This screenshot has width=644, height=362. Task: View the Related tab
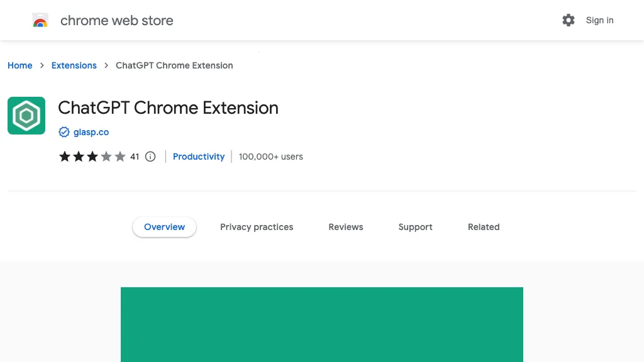point(484,227)
